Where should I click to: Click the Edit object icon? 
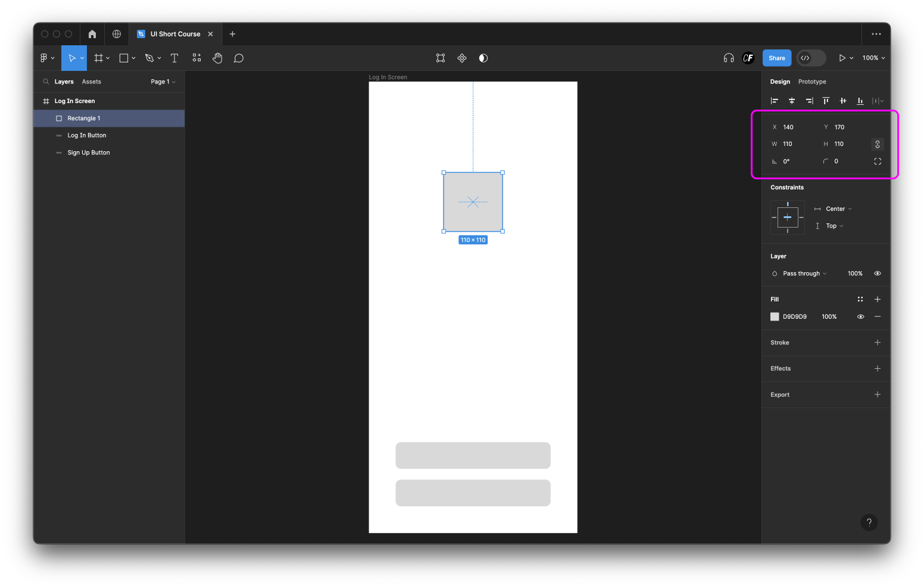(x=441, y=58)
